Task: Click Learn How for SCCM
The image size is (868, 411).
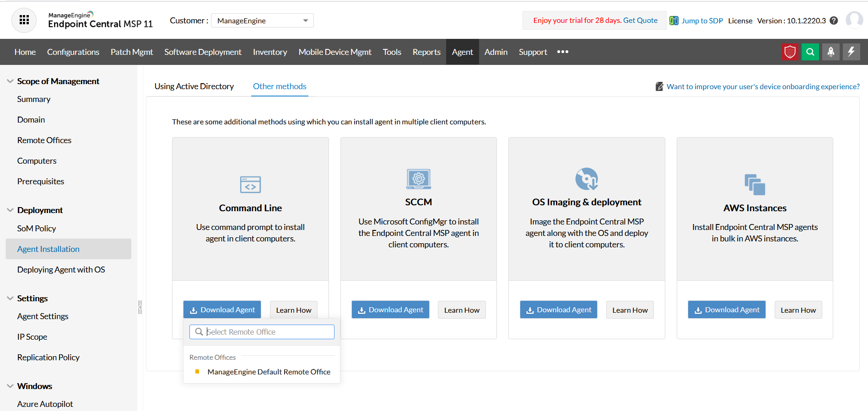Action: tap(462, 310)
